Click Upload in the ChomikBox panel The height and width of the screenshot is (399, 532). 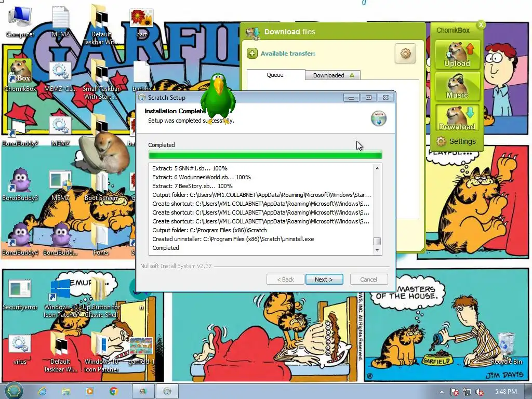457,55
